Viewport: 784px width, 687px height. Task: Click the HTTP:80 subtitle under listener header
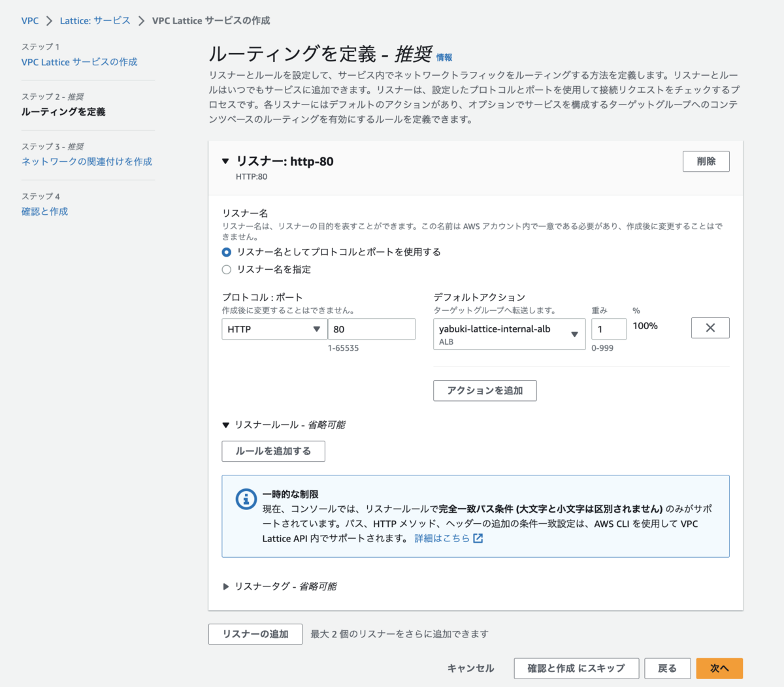click(x=252, y=176)
